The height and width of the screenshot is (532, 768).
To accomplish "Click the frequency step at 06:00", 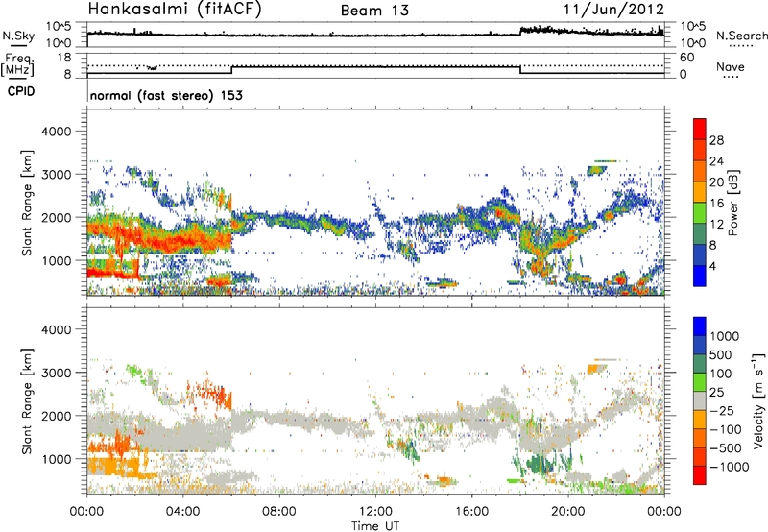I will pyautogui.click(x=231, y=70).
